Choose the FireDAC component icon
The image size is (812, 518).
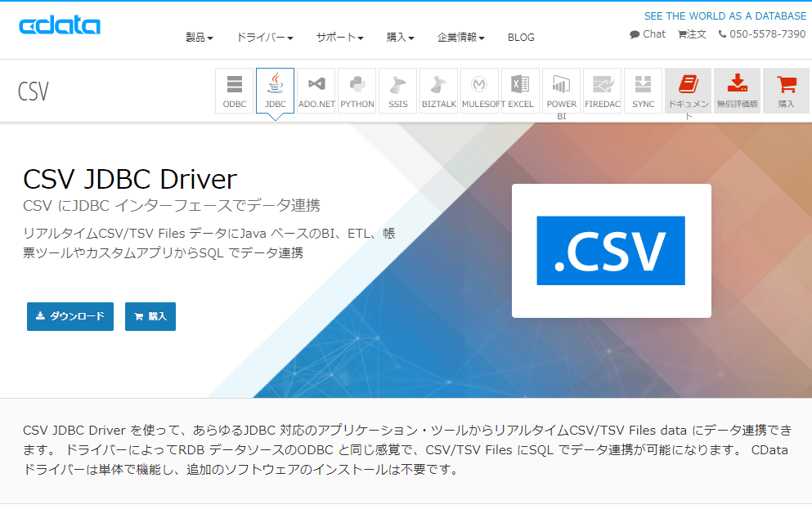click(x=603, y=91)
